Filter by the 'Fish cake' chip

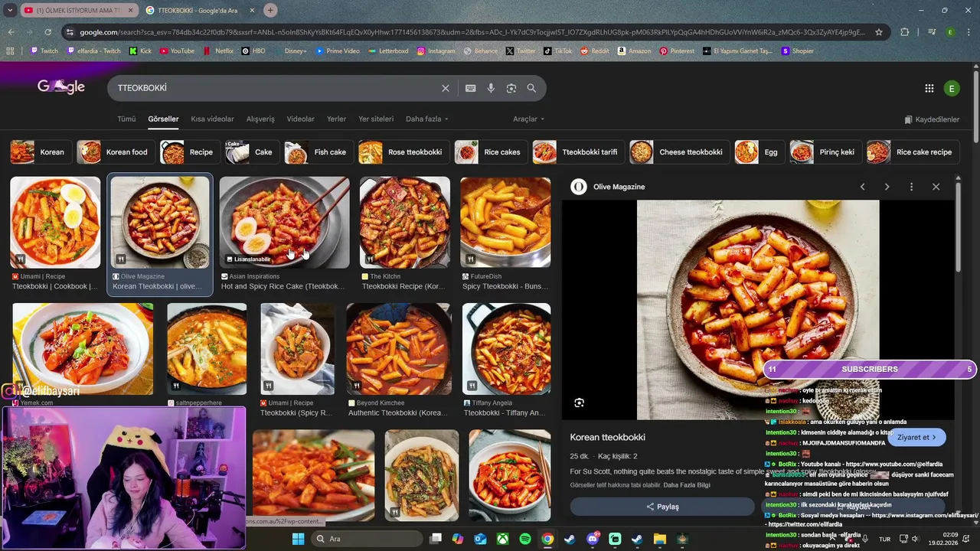(x=318, y=152)
